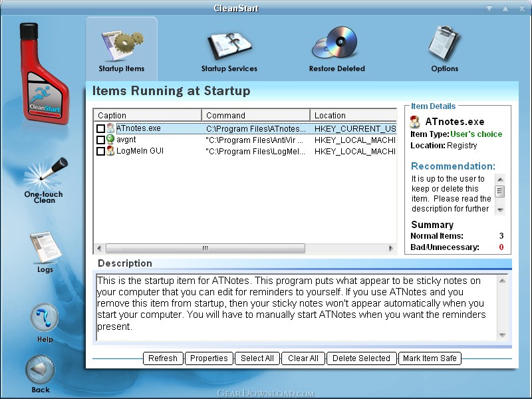
Task: Click the User's choice item type text
Action: (476, 134)
